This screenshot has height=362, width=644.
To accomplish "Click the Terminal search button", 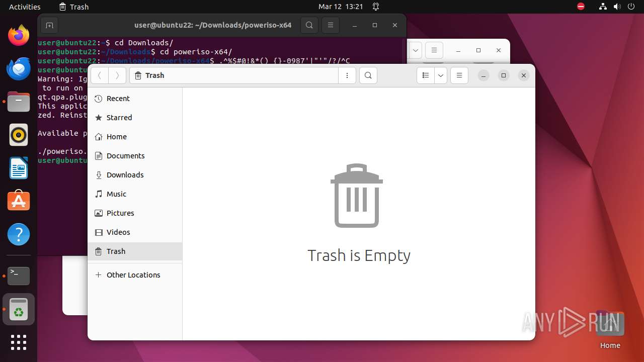I will point(309,25).
